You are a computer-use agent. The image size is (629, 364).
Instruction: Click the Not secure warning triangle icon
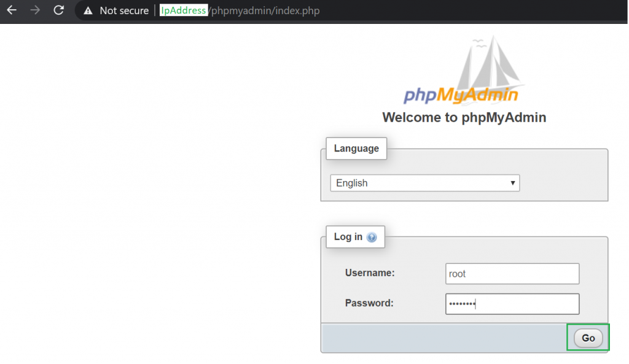tap(88, 11)
